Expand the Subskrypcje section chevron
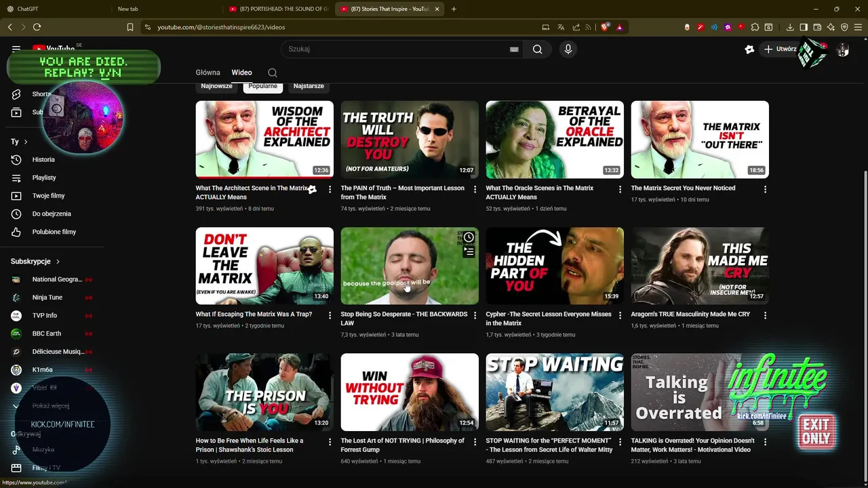The height and width of the screenshot is (488, 868). 58,262
